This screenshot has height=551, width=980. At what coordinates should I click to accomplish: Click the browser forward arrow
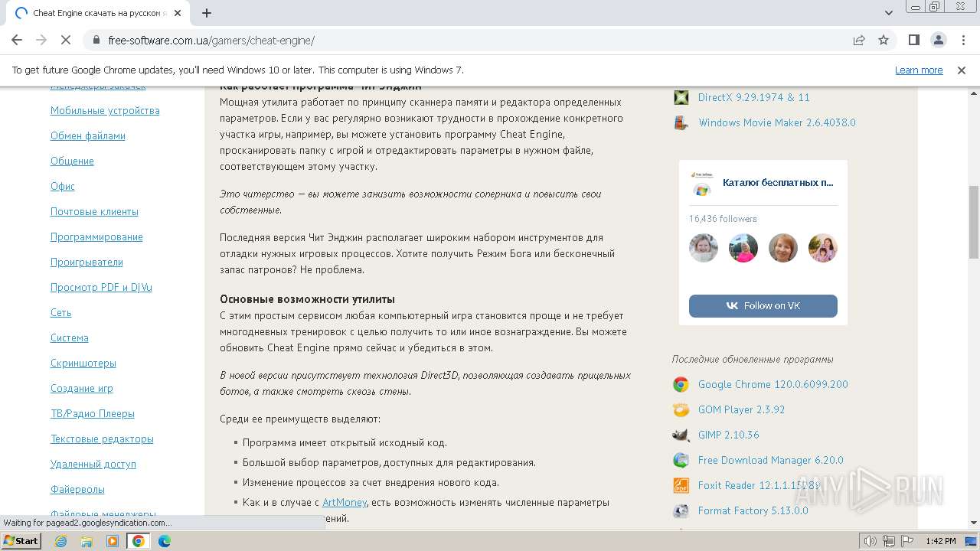(41, 40)
